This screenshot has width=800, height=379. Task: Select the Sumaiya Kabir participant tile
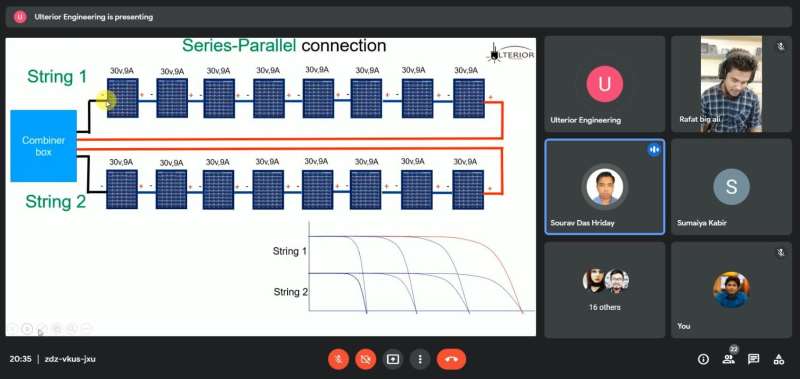[x=731, y=187]
